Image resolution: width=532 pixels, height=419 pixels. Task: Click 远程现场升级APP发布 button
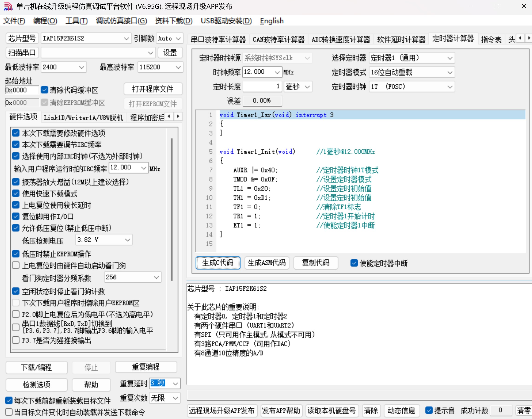(222, 410)
